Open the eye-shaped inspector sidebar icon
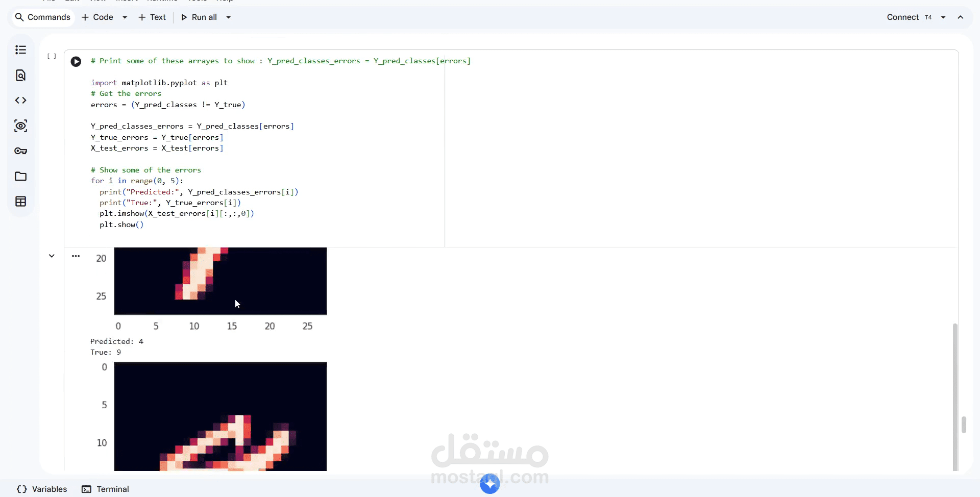This screenshot has width=980, height=497. click(x=20, y=126)
